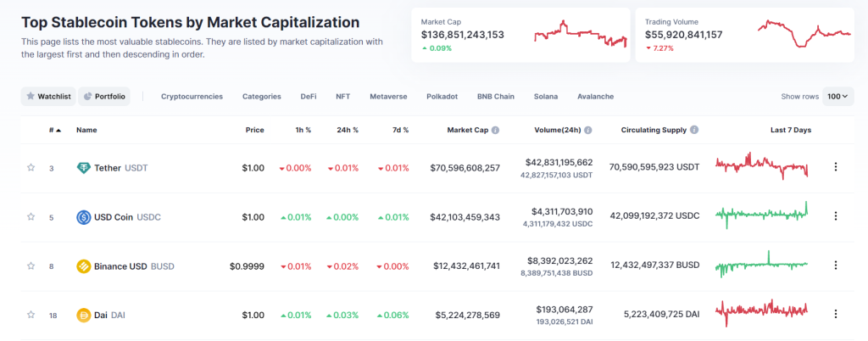Open the three-dot menu for Binance USD
Viewport: 868px width, 341px height.
pos(835,266)
